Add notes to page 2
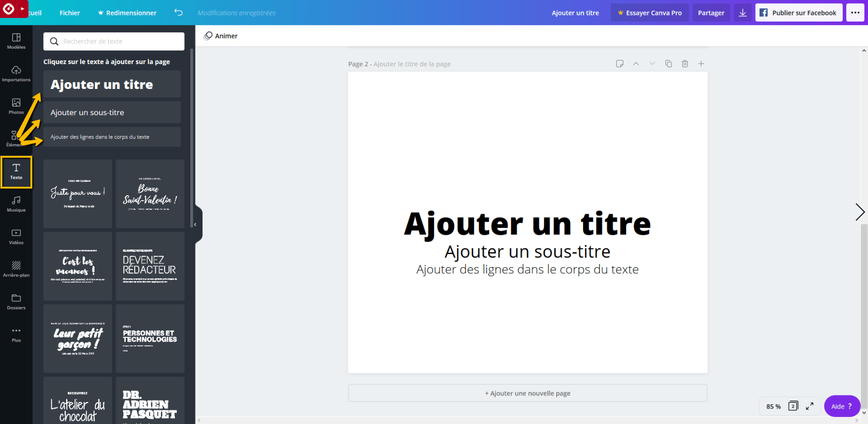The image size is (868, 424). pyautogui.click(x=620, y=64)
